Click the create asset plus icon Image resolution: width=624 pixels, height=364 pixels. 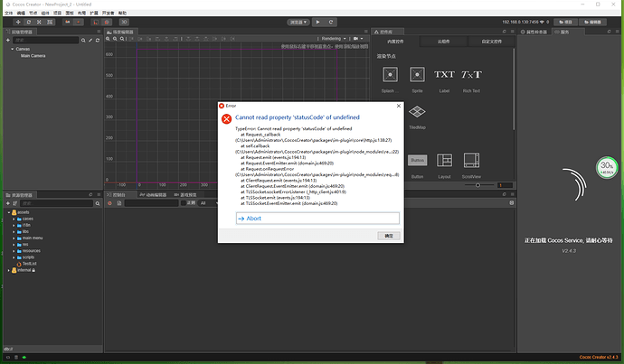tap(7, 203)
